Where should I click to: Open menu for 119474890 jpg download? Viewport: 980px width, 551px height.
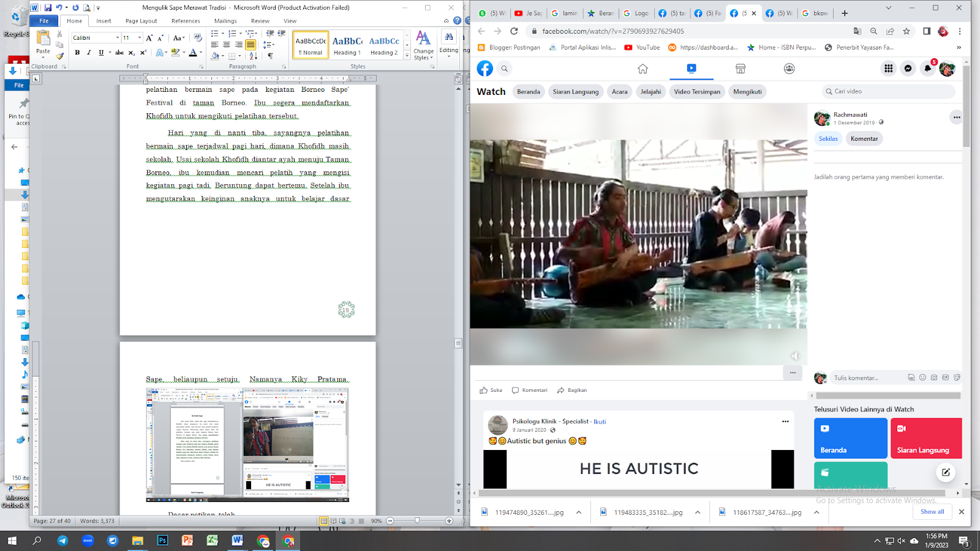pos(579,512)
